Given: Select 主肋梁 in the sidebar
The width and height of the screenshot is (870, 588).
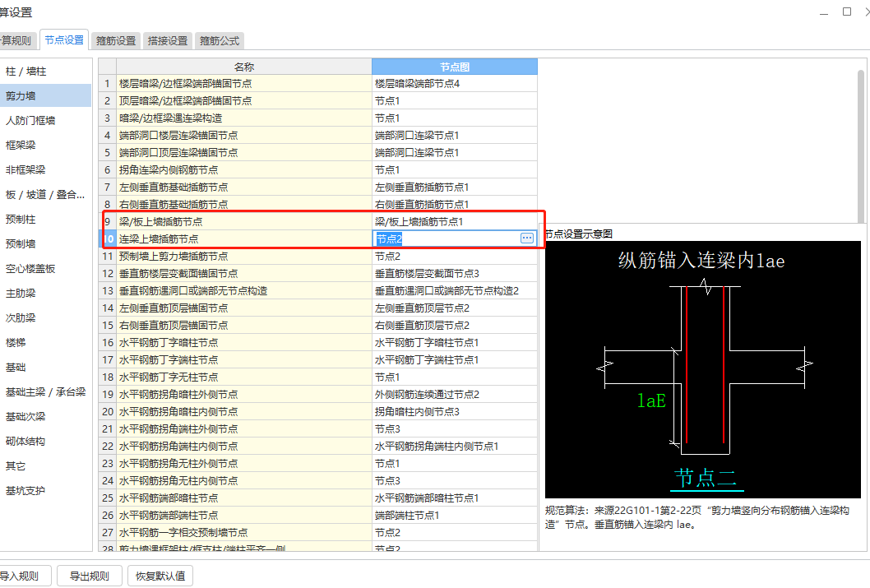Looking at the screenshot, I should 45,293.
